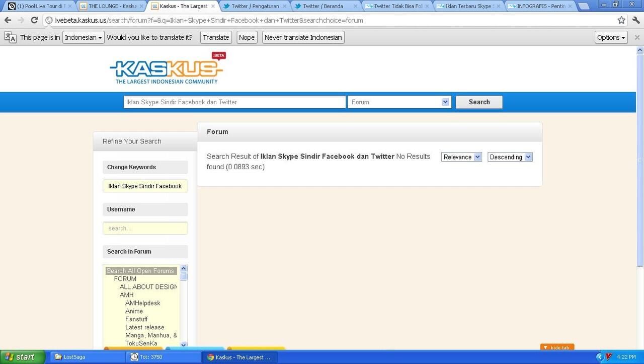Reload the page with the refresh icon

click(x=34, y=20)
